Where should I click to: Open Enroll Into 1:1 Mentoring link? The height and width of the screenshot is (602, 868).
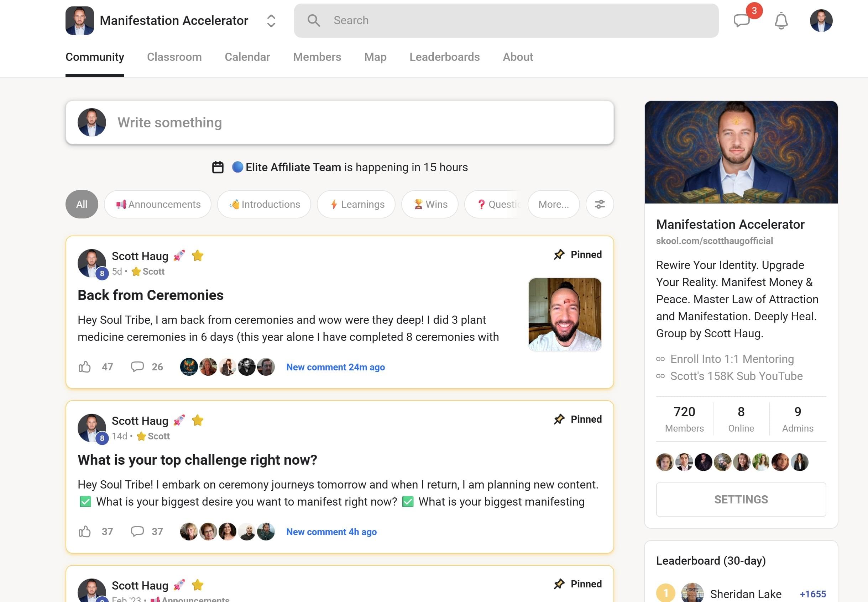(x=732, y=359)
